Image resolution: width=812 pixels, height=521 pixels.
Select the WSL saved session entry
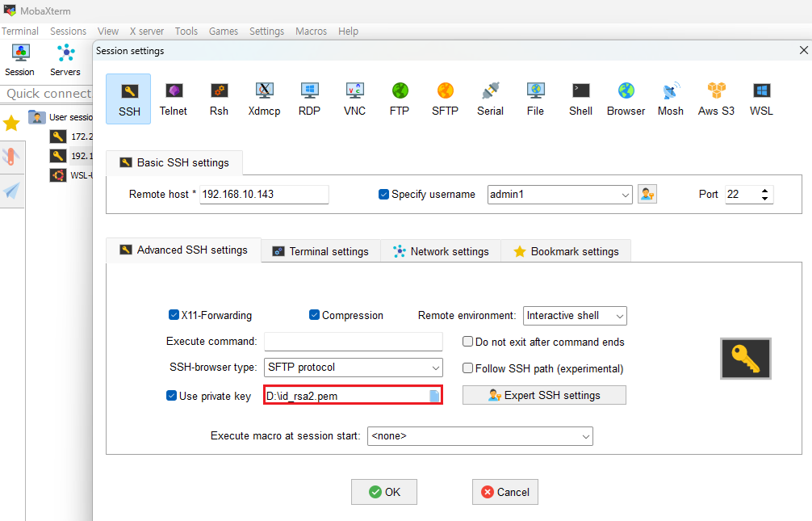pos(72,175)
